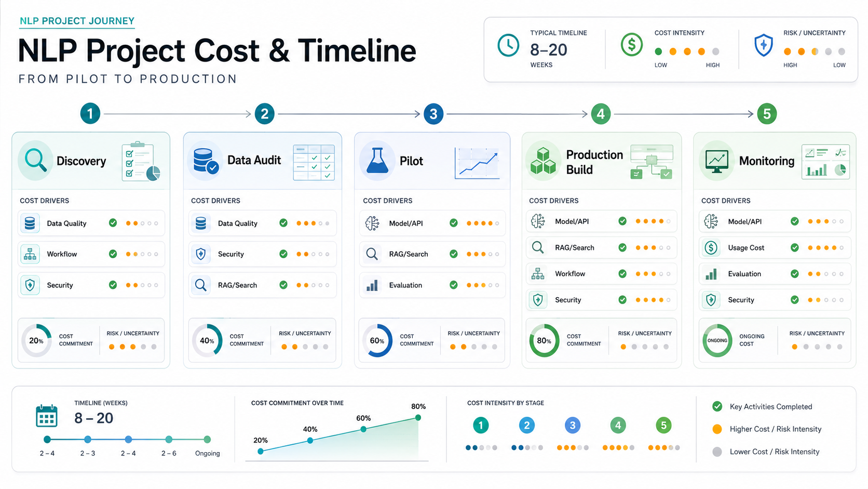Click the Discovery card title
The image size is (868, 489).
[x=82, y=161]
